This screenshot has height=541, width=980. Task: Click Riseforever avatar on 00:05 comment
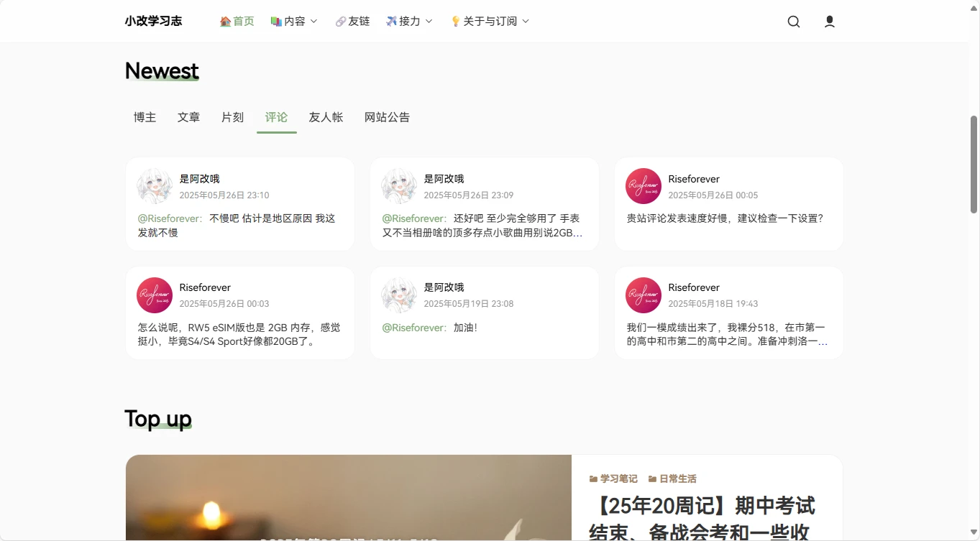pyautogui.click(x=644, y=186)
